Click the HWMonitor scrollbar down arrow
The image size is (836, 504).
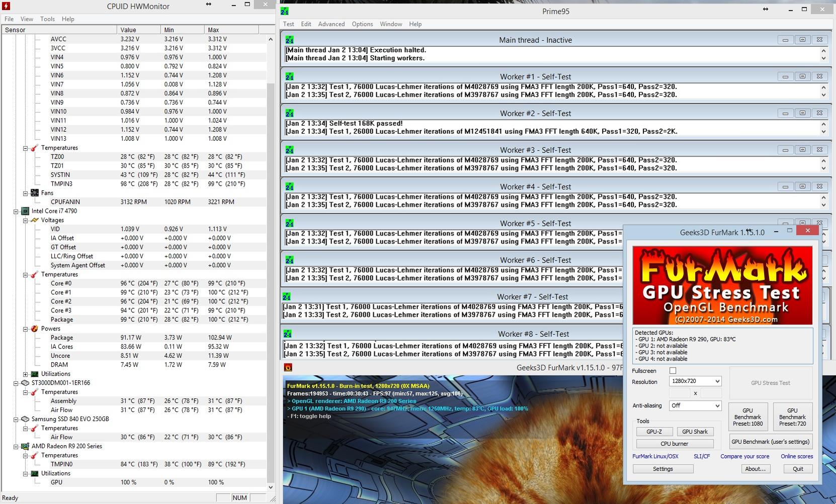coord(271,487)
